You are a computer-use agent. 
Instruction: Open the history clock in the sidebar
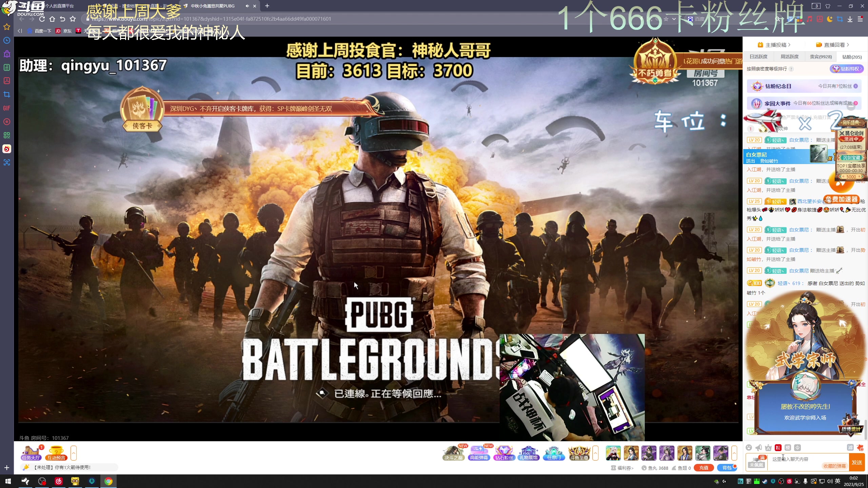click(x=7, y=40)
